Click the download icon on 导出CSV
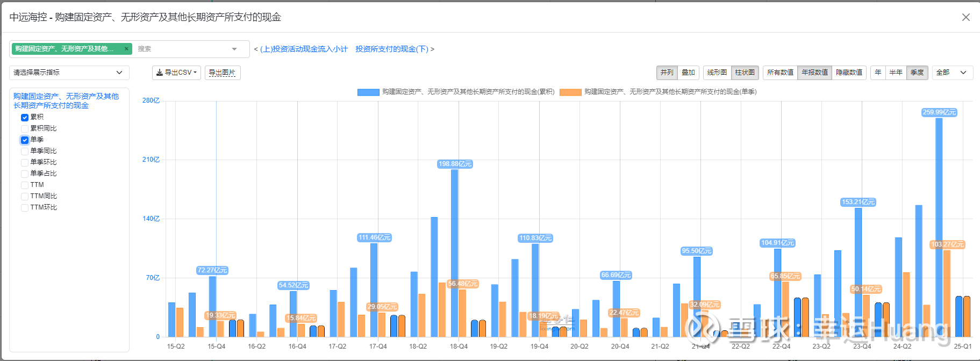980x361 pixels. 160,73
